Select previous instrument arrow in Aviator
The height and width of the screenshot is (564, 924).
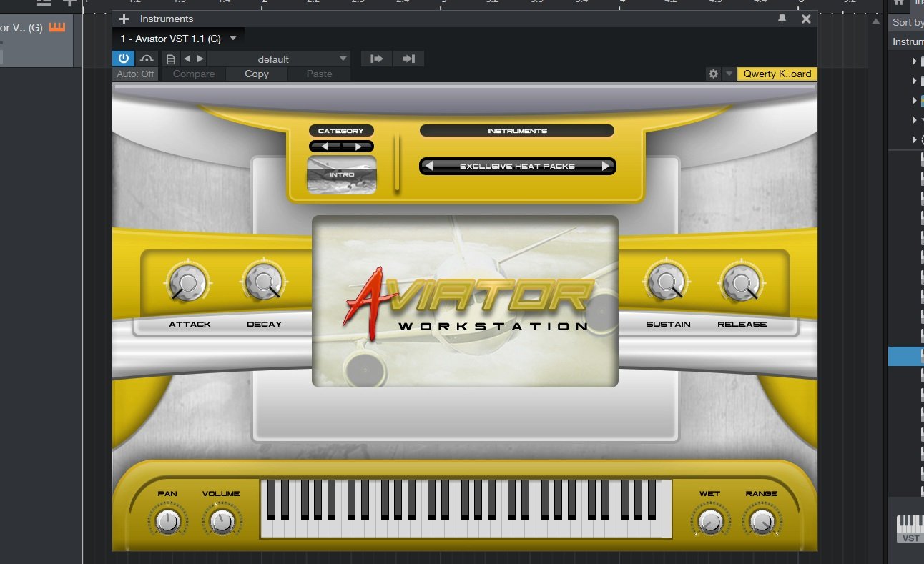pyautogui.click(x=429, y=166)
